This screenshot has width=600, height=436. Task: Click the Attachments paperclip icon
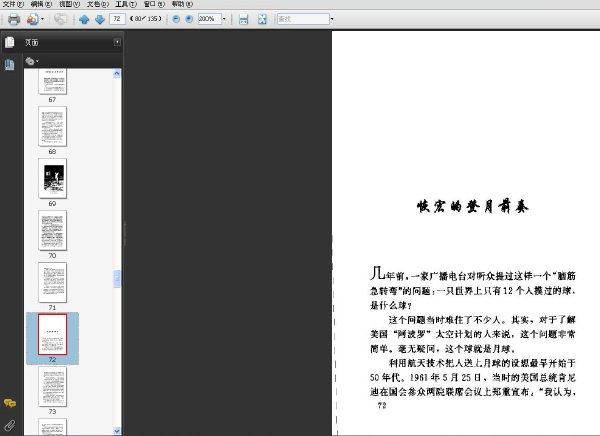pos(10,425)
